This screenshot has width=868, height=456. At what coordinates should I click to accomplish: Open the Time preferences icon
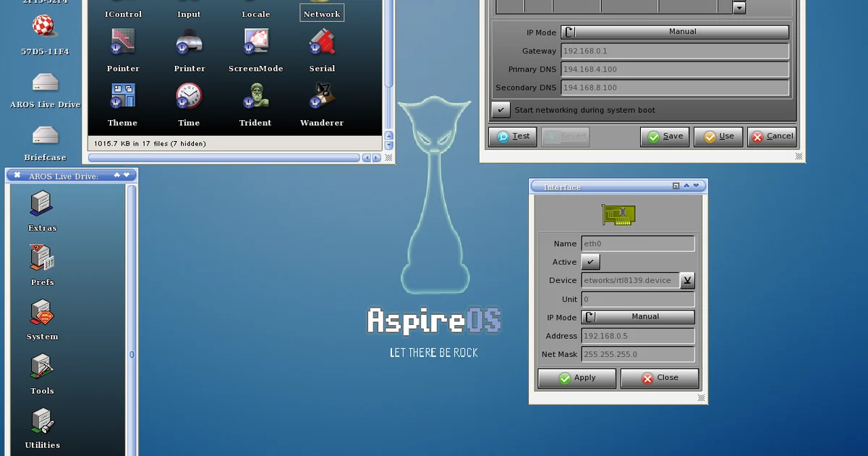click(x=189, y=97)
